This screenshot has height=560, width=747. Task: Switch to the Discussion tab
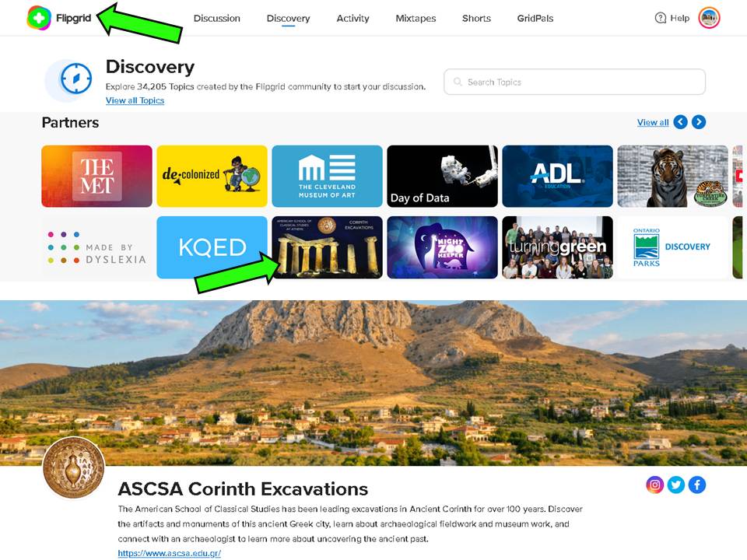pos(217,18)
